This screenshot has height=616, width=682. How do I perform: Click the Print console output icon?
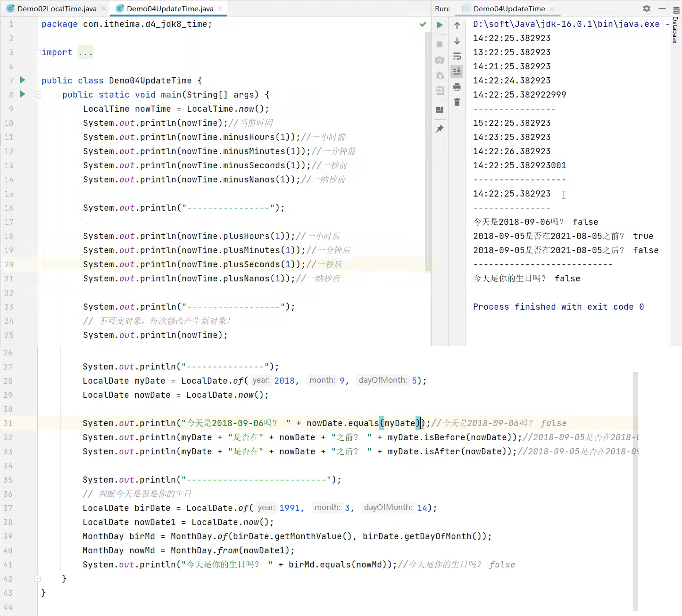pos(457,87)
